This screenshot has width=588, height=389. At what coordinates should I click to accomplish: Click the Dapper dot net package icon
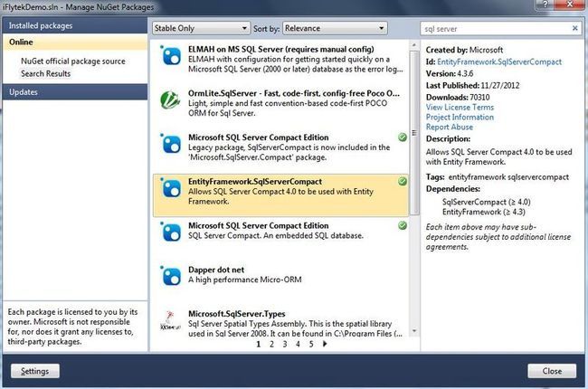pos(171,276)
